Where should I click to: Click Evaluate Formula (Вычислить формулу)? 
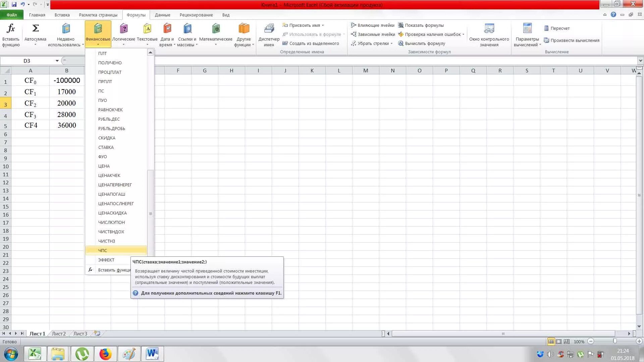[x=422, y=44]
